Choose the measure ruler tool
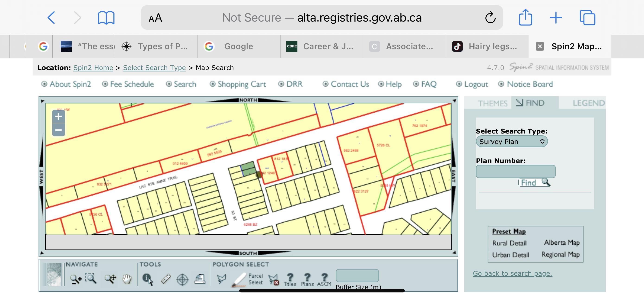 [x=166, y=279]
